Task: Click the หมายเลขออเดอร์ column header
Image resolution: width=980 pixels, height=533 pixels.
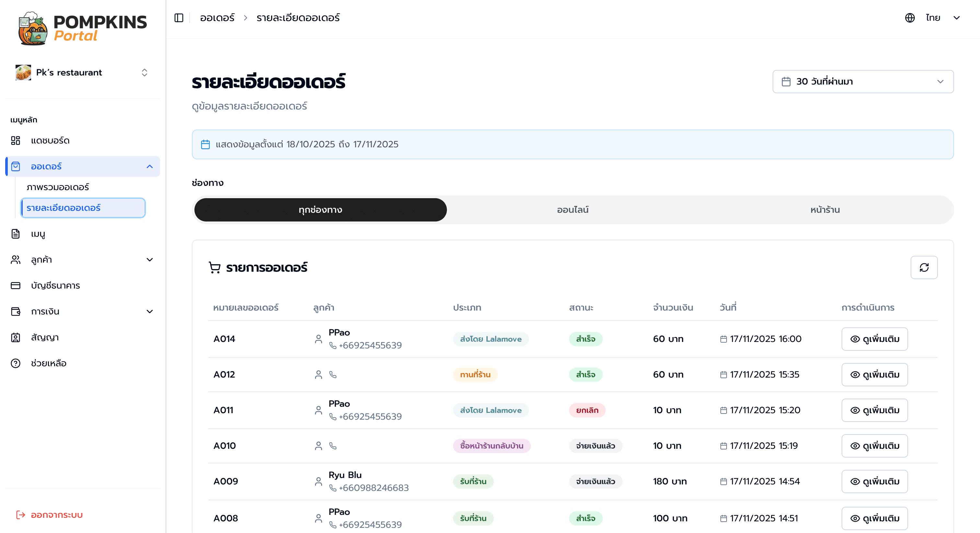Action: [x=246, y=307]
